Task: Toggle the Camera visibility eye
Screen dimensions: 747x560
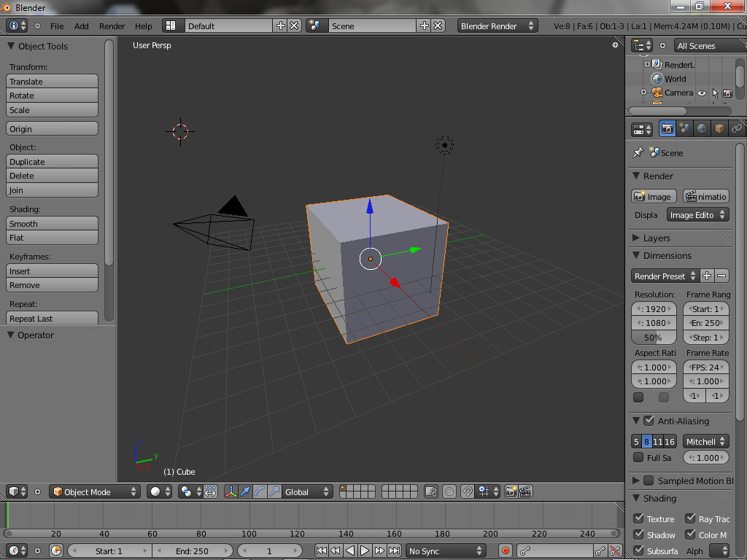Action: point(701,93)
